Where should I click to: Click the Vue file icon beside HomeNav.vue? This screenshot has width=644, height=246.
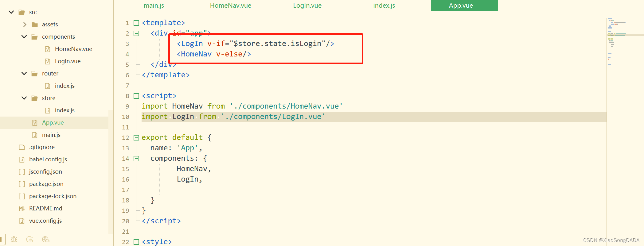[48, 49]
